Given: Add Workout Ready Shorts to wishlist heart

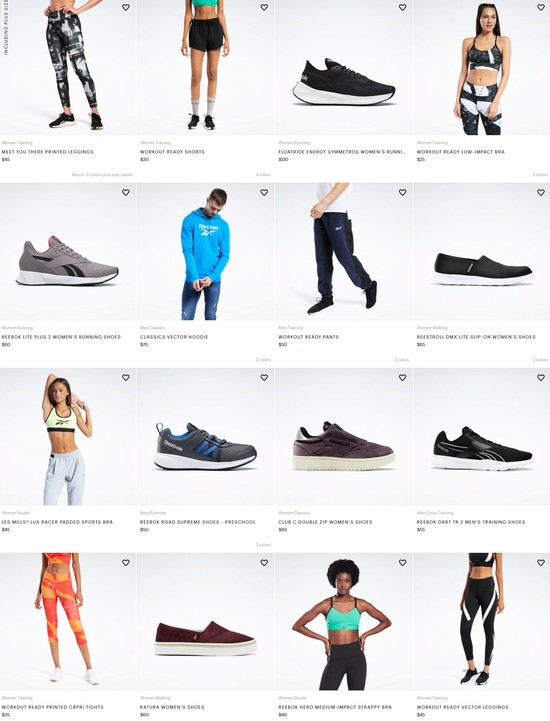Looking at the screenshot, I should click(x=264, y=7).
